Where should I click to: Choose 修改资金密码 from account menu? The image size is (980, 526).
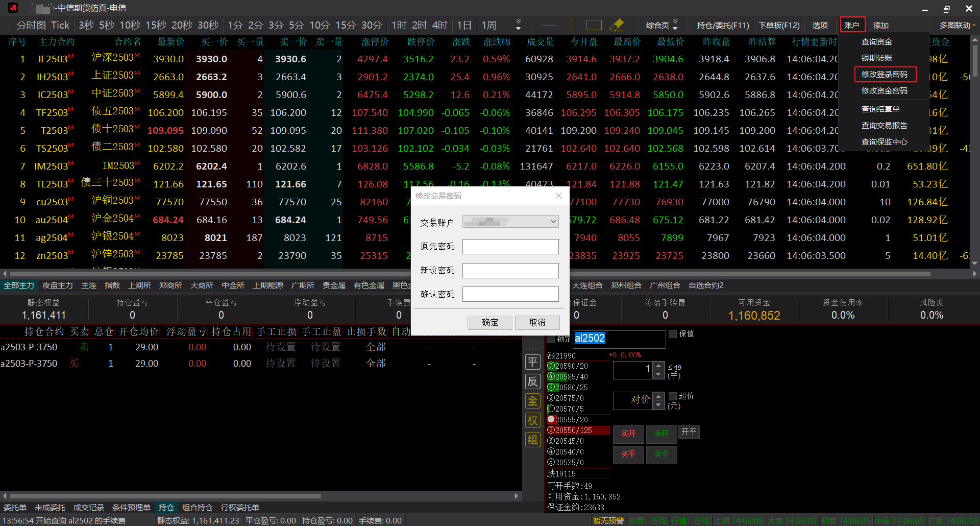pos(884,91)
